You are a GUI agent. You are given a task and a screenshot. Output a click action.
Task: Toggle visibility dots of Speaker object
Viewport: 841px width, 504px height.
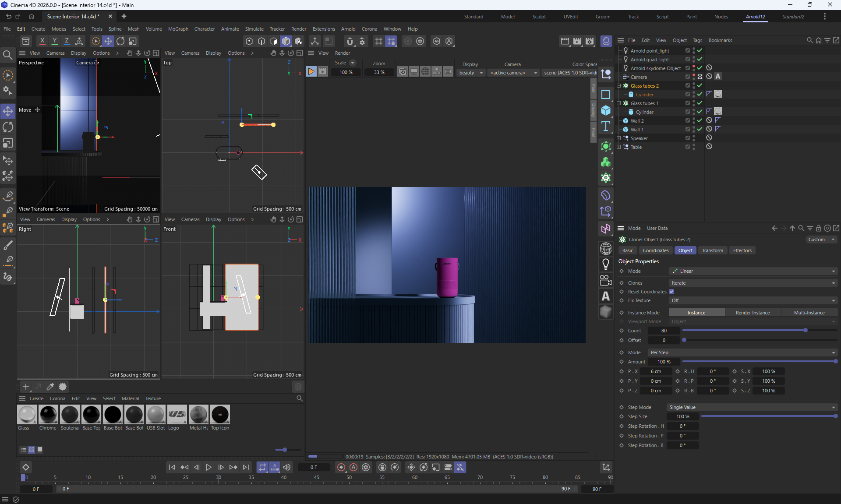694,138
